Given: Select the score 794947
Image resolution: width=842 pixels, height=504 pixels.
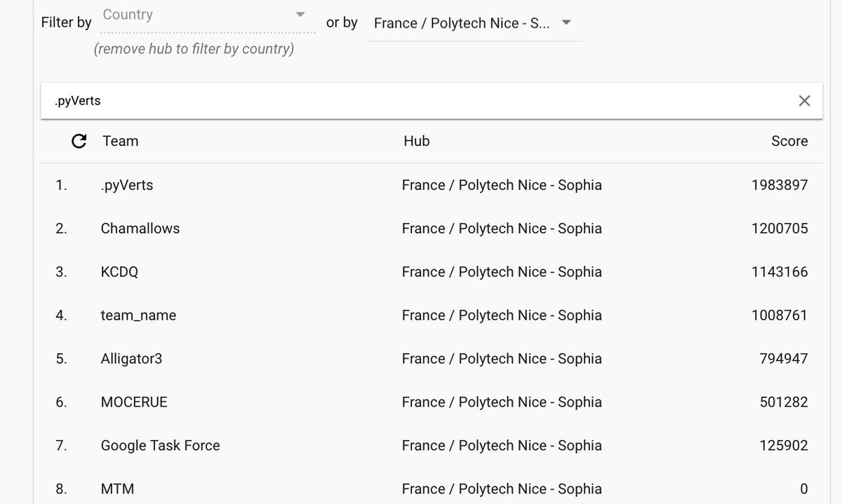Looking at the screenshot, I should 784,359.
